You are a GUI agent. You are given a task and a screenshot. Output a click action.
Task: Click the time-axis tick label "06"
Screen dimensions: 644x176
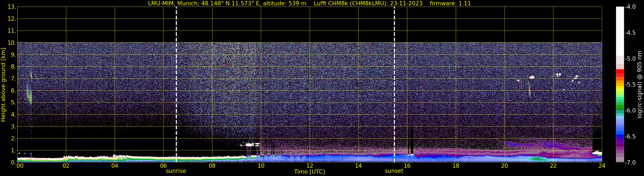163,166
